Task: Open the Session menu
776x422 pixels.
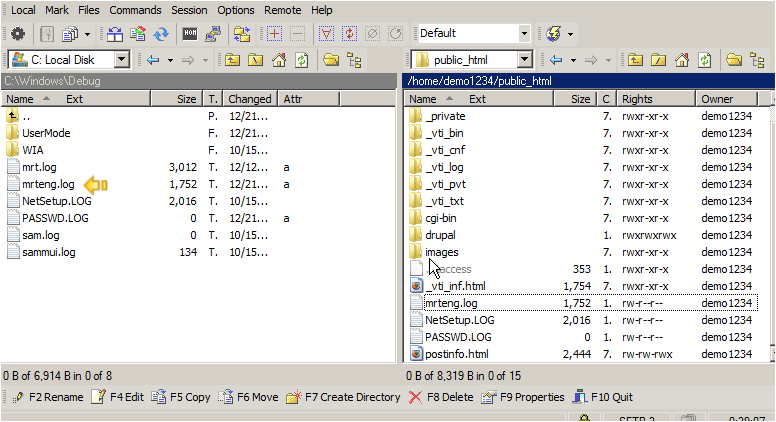Action: (x=189, y=9)
